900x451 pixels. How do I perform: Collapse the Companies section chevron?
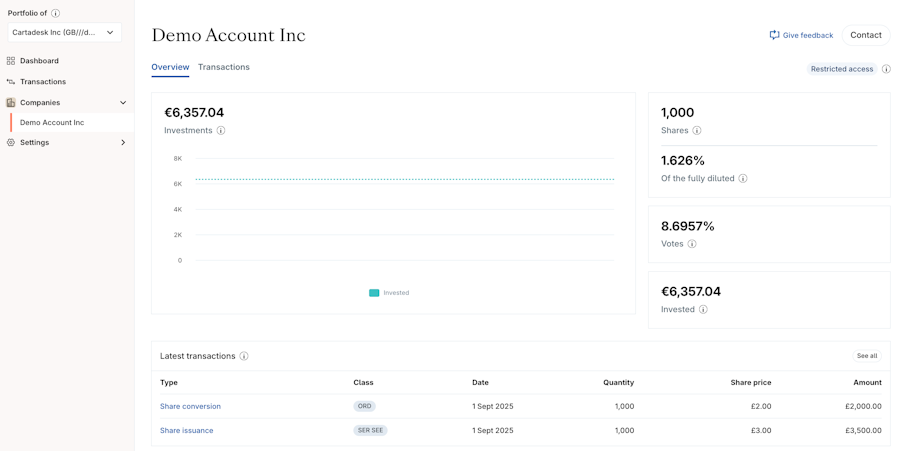point(123,103)
